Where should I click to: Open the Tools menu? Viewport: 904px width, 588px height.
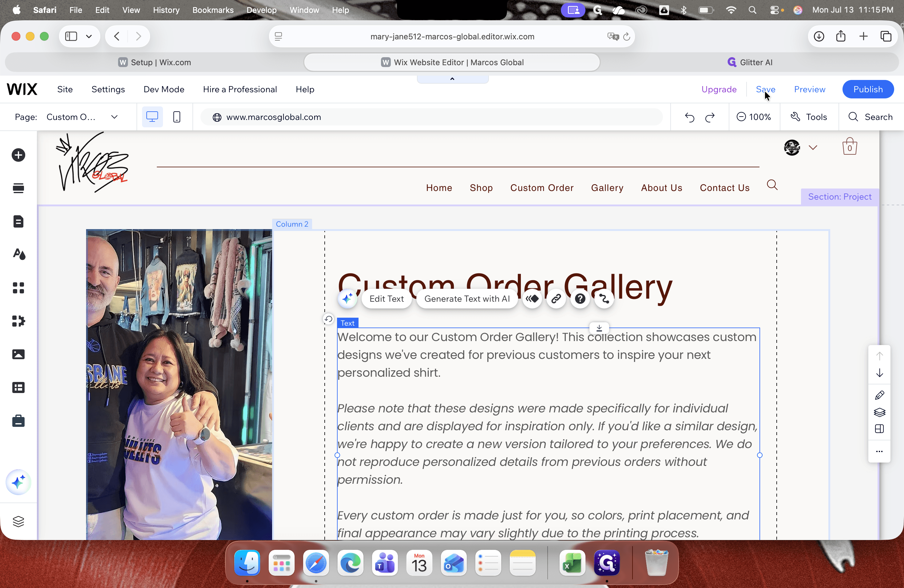[x=809, y=117]
